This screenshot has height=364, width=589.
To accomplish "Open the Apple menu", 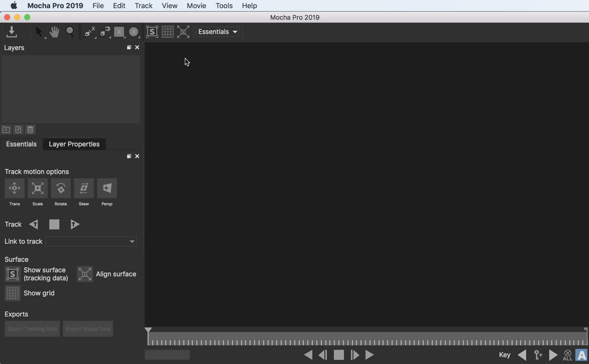I will (x=14, y=6).
